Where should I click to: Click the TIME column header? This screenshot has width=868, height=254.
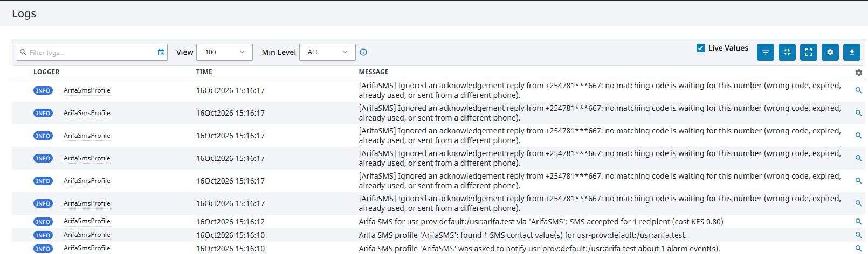point(204,72)
